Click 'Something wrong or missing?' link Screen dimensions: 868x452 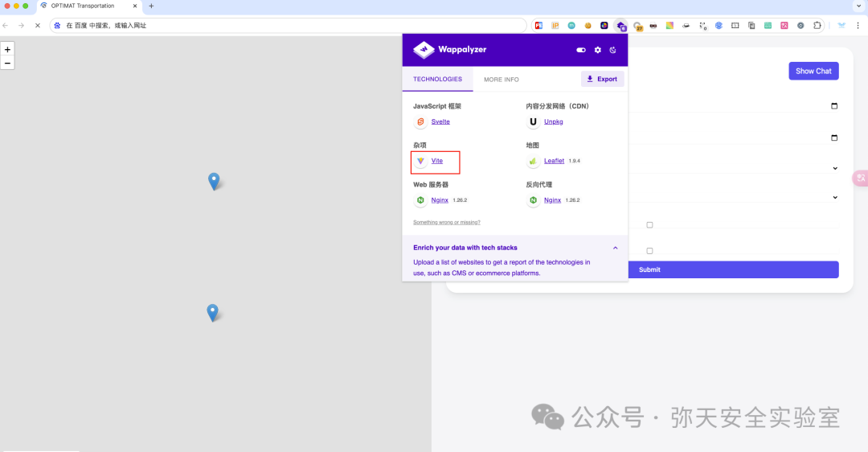coord(447,222)
